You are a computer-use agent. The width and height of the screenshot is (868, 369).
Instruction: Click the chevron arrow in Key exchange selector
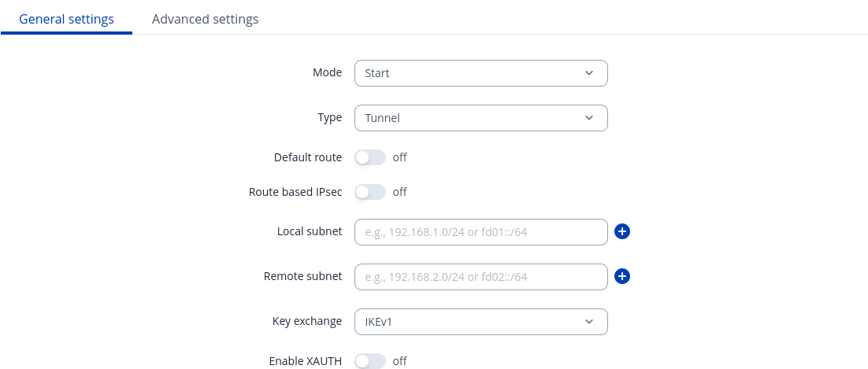click(x=589, y=321)
